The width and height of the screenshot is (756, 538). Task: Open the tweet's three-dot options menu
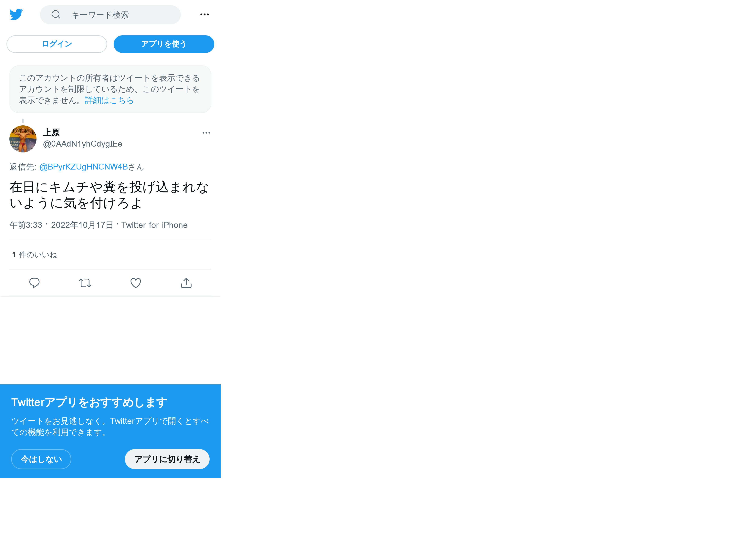206,133
